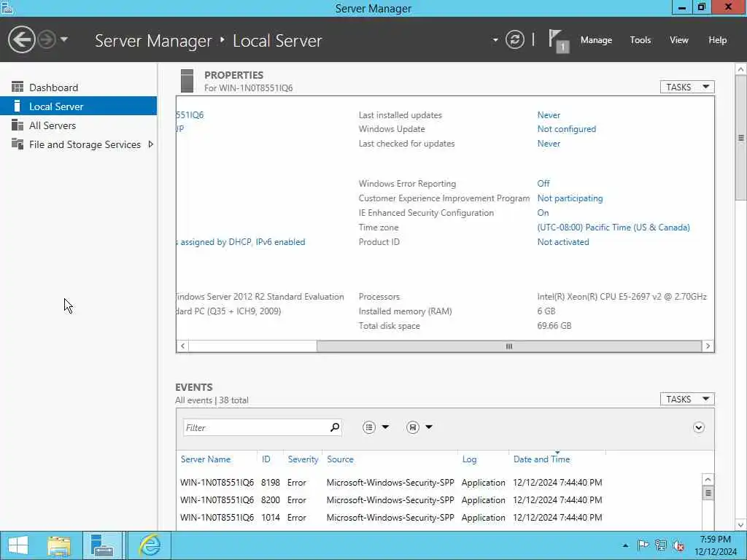The image size is (747, 560).
Task: Click the 'Not participating' CEIP link
Action: click(570, 198)
